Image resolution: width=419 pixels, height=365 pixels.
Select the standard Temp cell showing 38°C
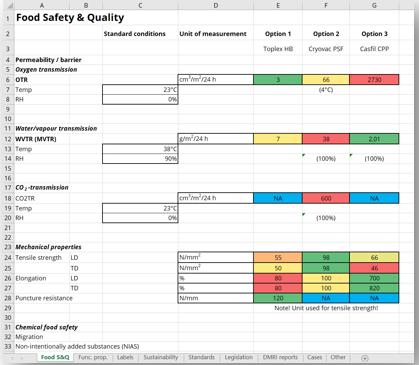140,149
